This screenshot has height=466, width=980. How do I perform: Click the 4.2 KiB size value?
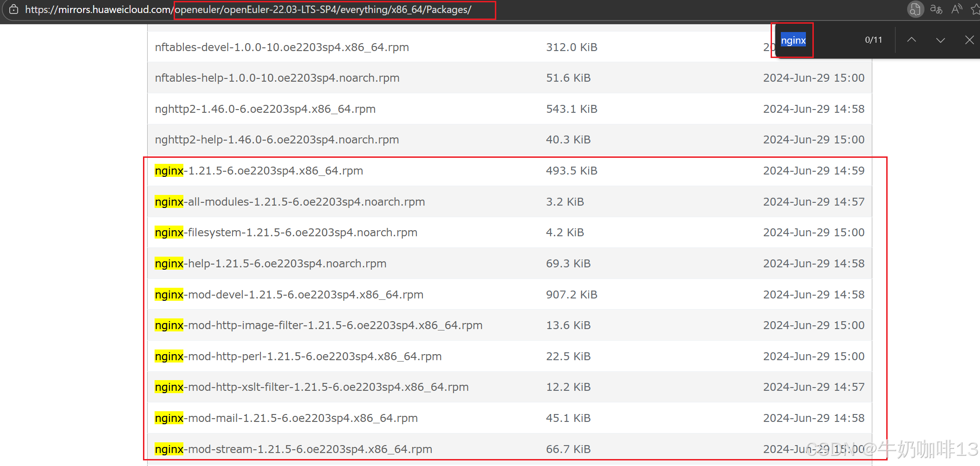pyautogui.click(x=565, y=233)
